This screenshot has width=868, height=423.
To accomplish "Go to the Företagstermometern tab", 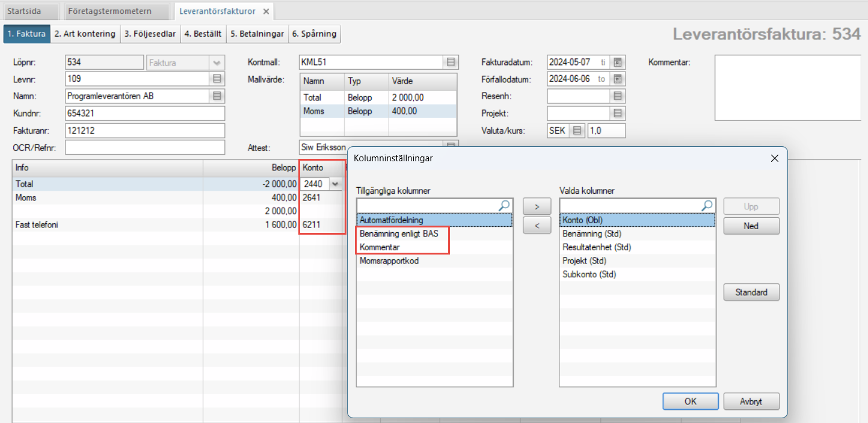I will pos(117,11).
